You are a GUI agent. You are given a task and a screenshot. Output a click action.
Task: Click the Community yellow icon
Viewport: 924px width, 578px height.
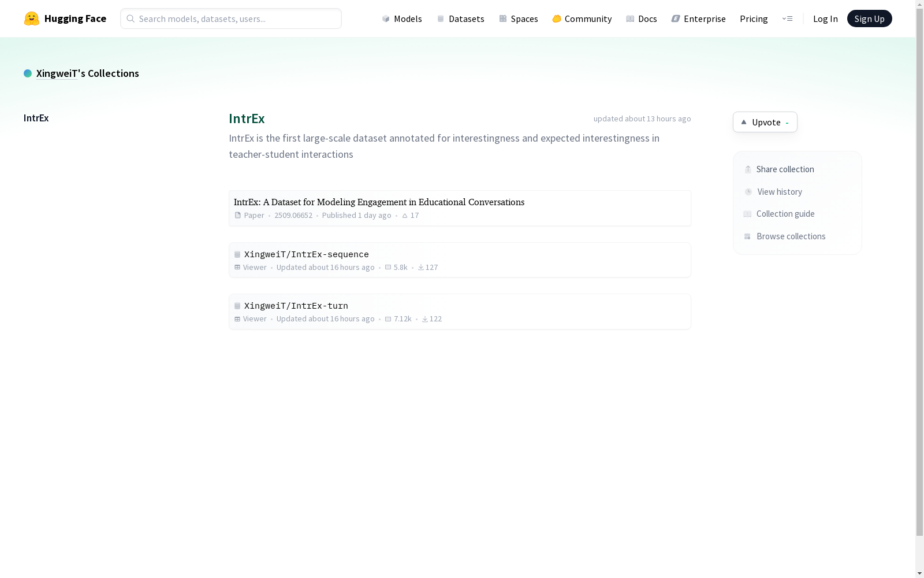(x=557, y=18)
